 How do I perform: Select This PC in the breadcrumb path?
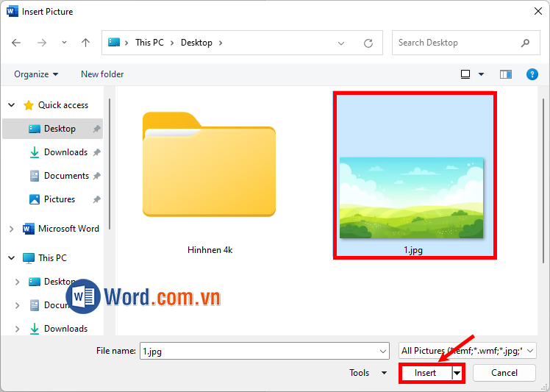click(149, 43)
